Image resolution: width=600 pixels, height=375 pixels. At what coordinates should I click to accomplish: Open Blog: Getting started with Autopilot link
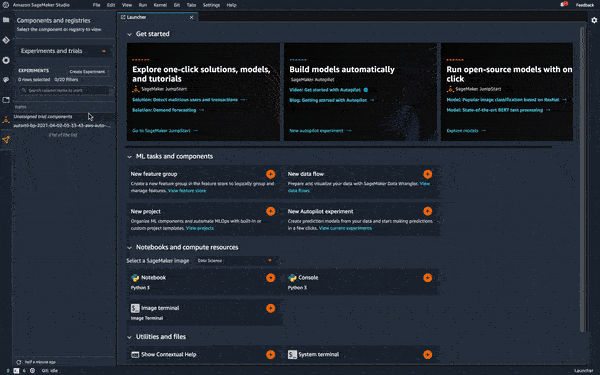331,100
